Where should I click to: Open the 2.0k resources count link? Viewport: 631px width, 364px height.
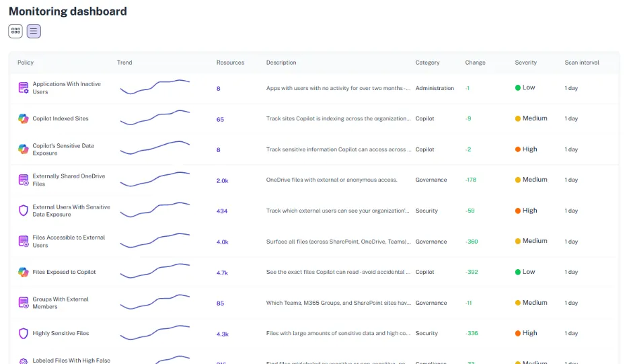coord(222,180)
